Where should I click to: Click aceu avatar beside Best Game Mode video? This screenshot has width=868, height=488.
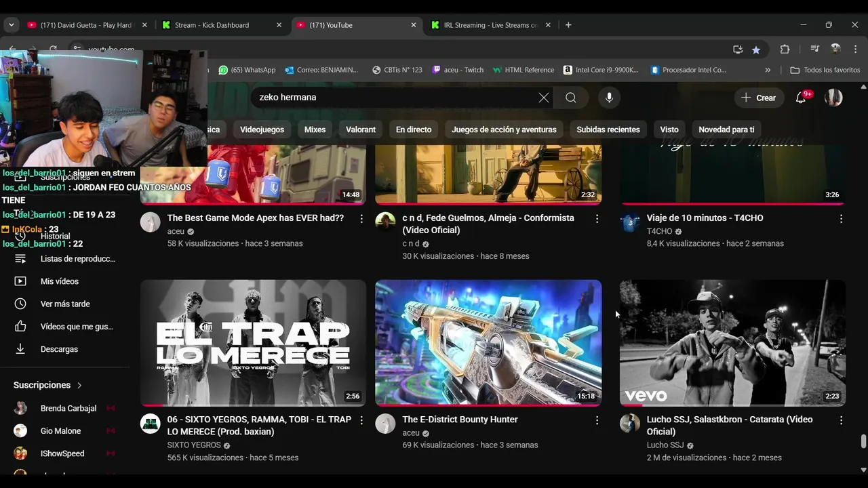pyautogui.click(x=150, y=222)
